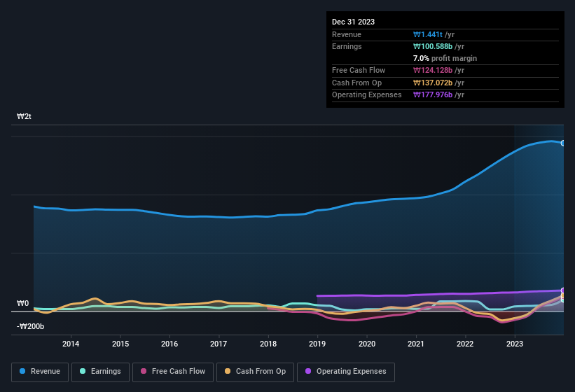Viewport: 575px width, 392px height.
Task: Click the ₩2t y-axis label
Action: point(24,116)
